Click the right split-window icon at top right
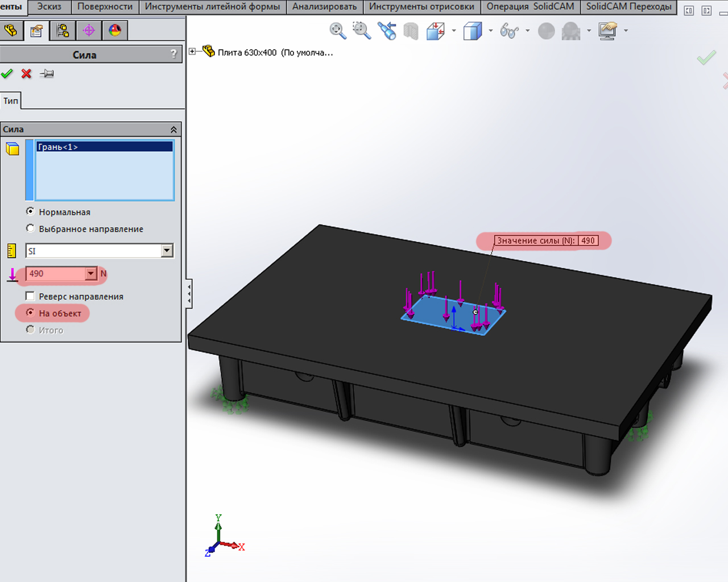 tap(706, 11)
